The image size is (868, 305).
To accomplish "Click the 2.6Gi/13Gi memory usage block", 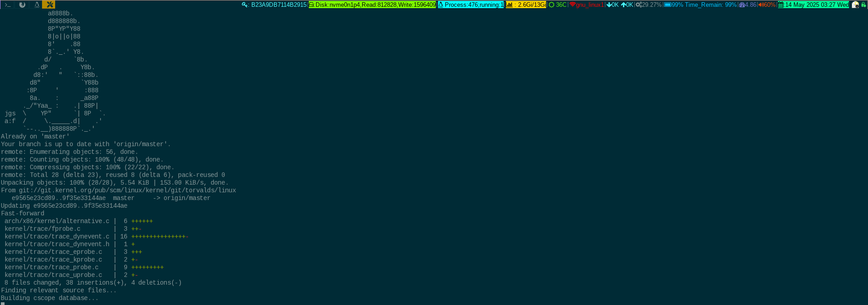I will click(x=526, y=5).
